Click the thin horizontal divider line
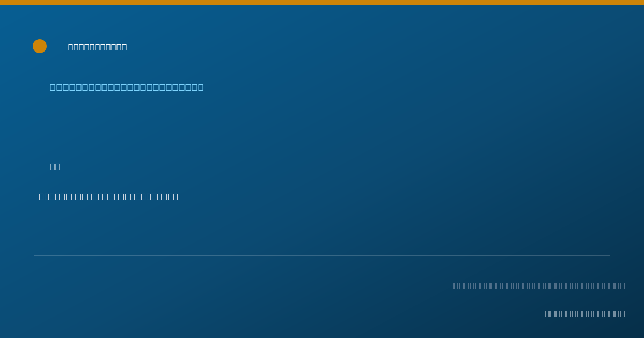The image size is (644, 338). point(322,255)
